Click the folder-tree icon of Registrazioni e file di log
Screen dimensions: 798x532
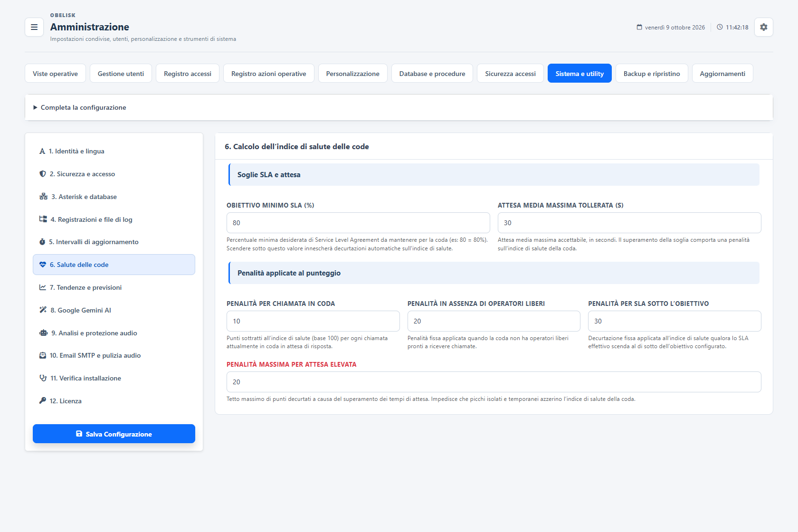point(43,219)
